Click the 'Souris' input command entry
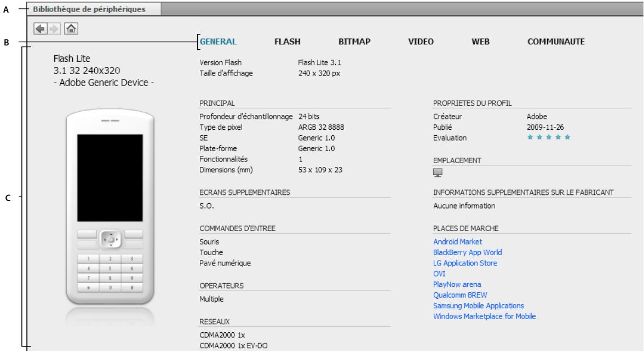This screenshot has width=644, height=352. tap(209, 242)
